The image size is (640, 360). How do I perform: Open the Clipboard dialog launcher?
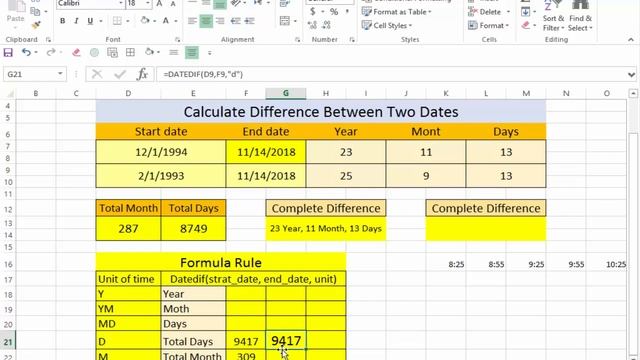pos(48,40)
